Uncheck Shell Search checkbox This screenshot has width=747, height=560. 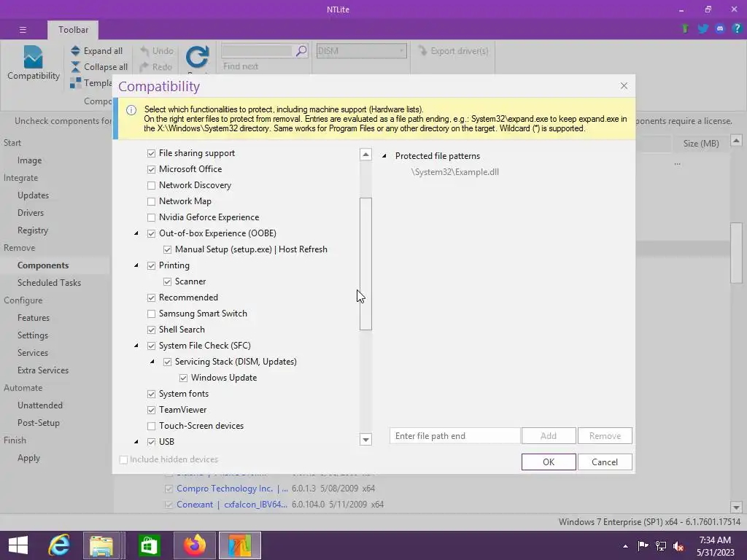[152, 330]
